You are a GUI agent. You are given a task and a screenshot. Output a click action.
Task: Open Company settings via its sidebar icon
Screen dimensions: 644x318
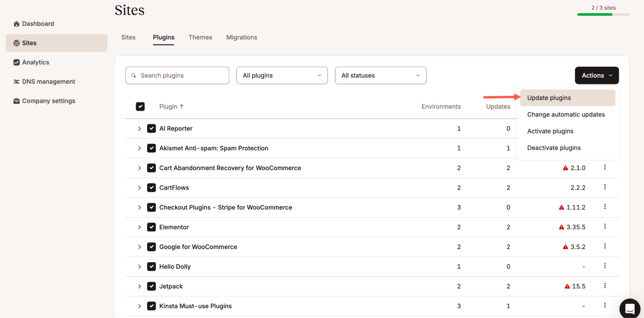pyautogui.click(x=16, y=101)
